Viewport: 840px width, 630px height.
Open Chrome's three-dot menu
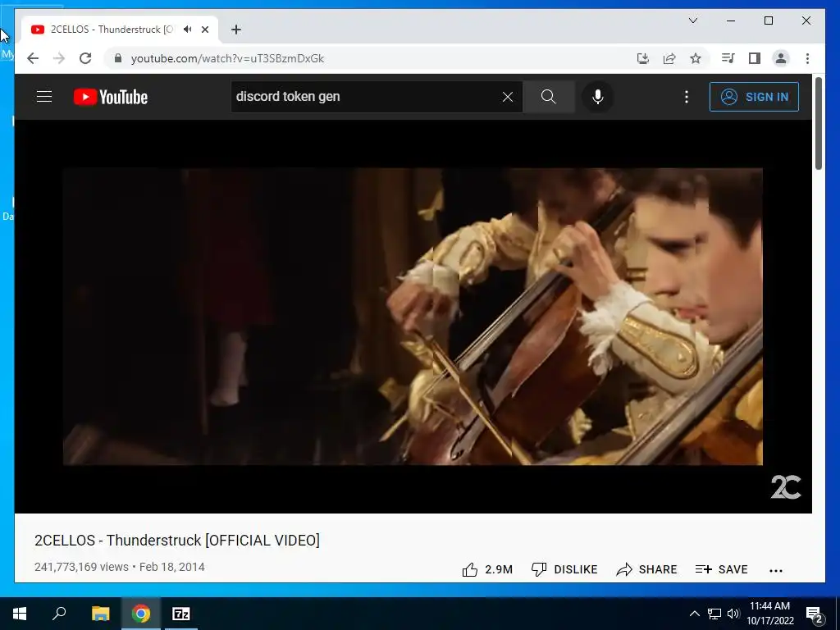pos(807,58)
